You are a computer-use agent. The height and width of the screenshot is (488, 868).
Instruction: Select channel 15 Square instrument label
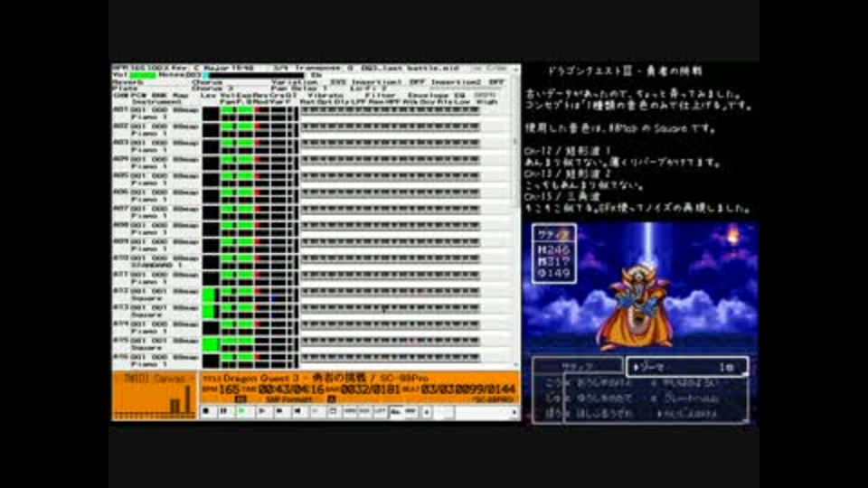coord(146,348)
